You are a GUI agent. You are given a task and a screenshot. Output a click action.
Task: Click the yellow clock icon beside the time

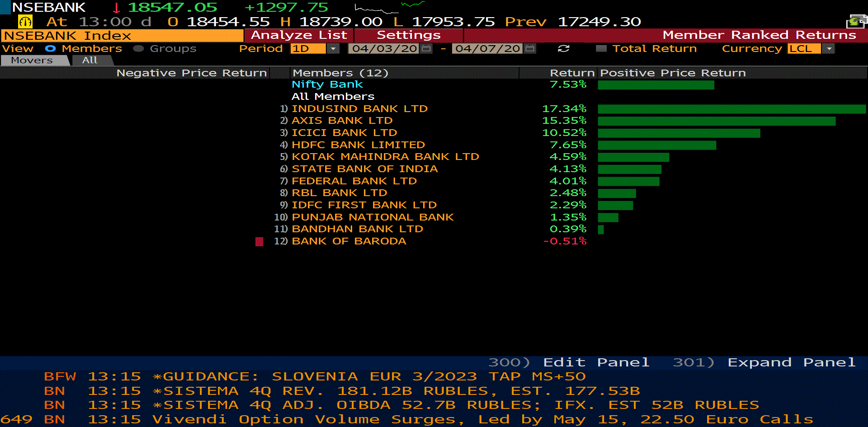[25, 21]
